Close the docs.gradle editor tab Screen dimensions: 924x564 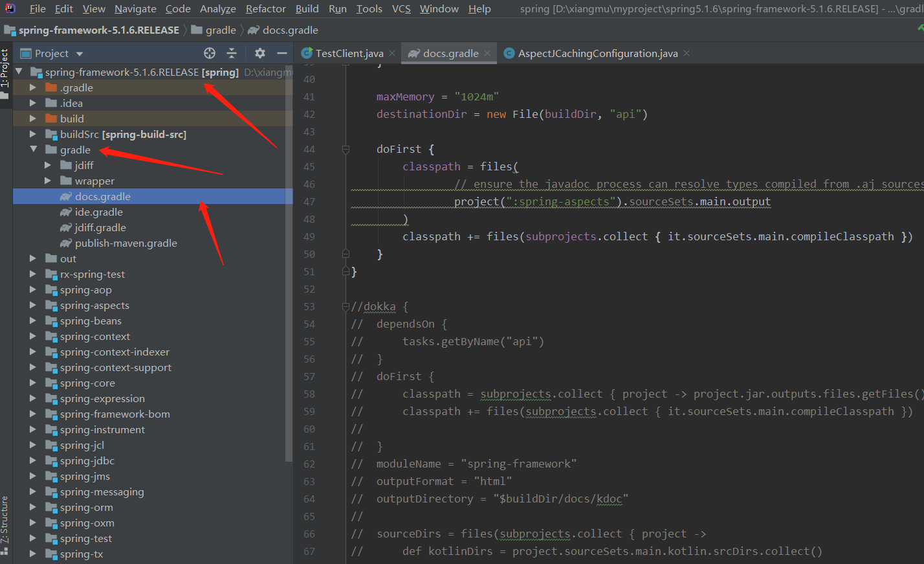pyautogui.click(x=487, y=53)
